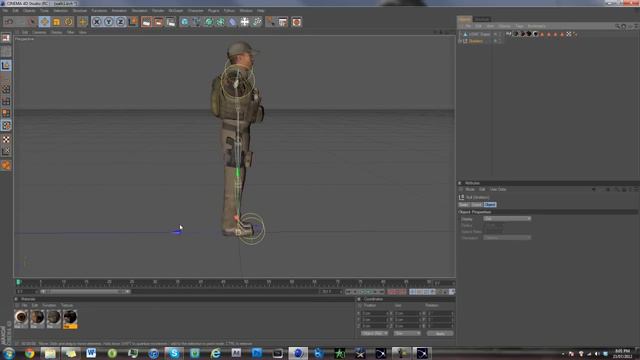
Task: Switch to Points mode in left palette
Action: pyautogui.click(x=6, y=89)
